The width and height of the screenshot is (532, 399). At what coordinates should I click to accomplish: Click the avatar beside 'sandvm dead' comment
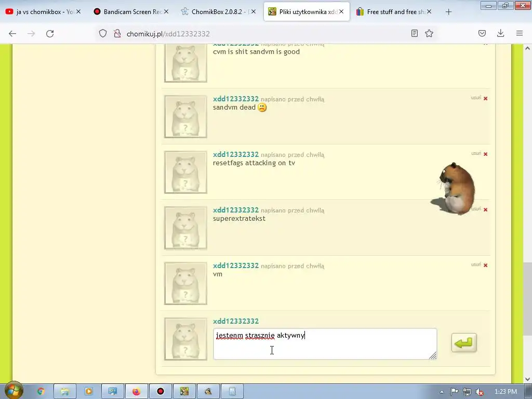coord(185,117)
